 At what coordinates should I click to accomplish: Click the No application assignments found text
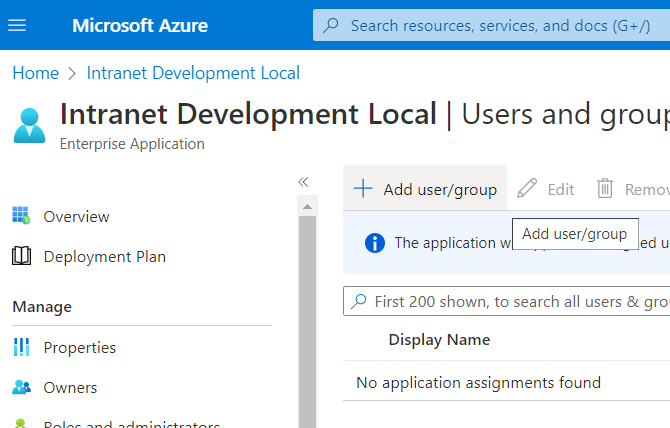[479, 383]
